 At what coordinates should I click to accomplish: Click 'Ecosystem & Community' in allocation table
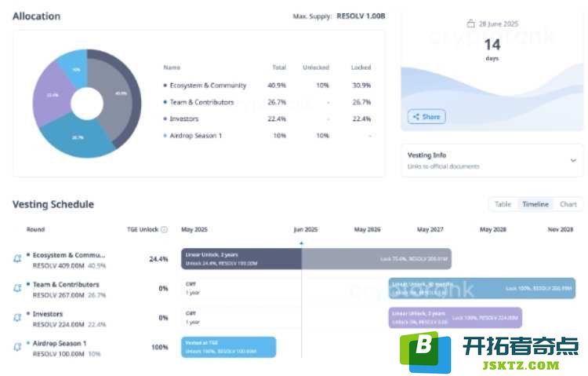point(208,86)
